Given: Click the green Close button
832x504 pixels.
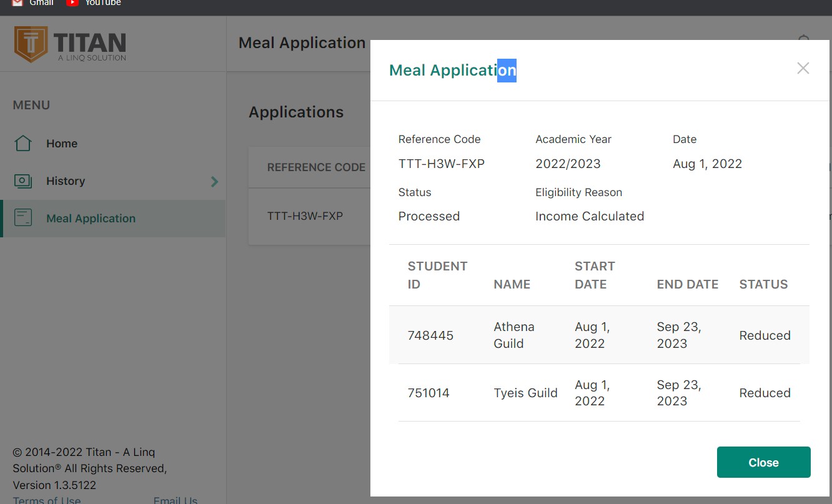Looking at the screenshot, I should 763,462.
